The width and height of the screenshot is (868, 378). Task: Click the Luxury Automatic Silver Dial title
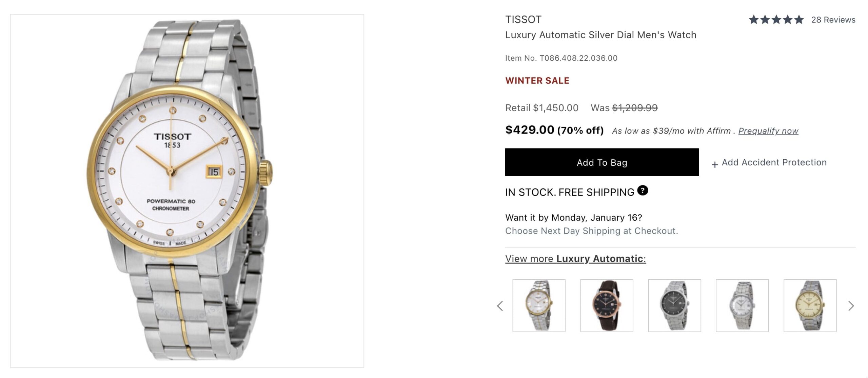coord(600,35)
